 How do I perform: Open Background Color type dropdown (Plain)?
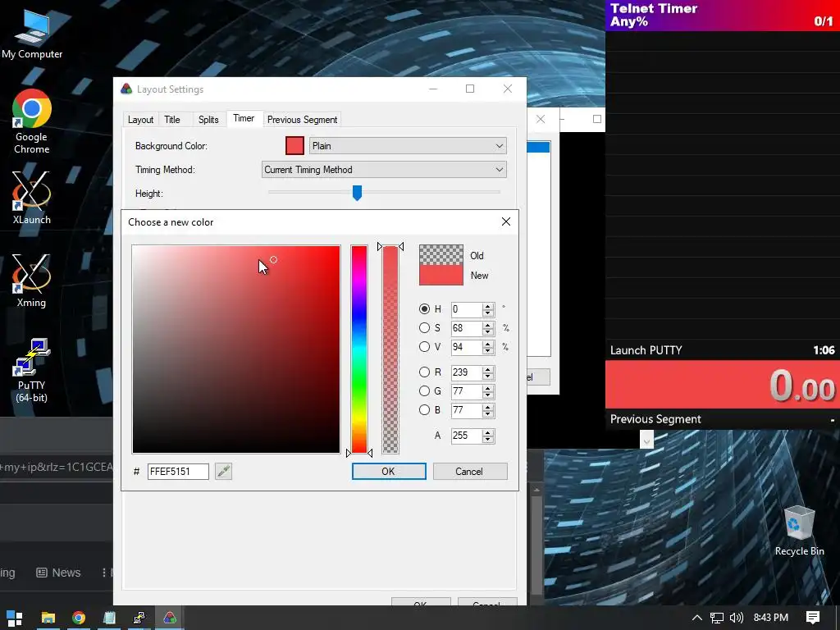click(x=408, y=146)
